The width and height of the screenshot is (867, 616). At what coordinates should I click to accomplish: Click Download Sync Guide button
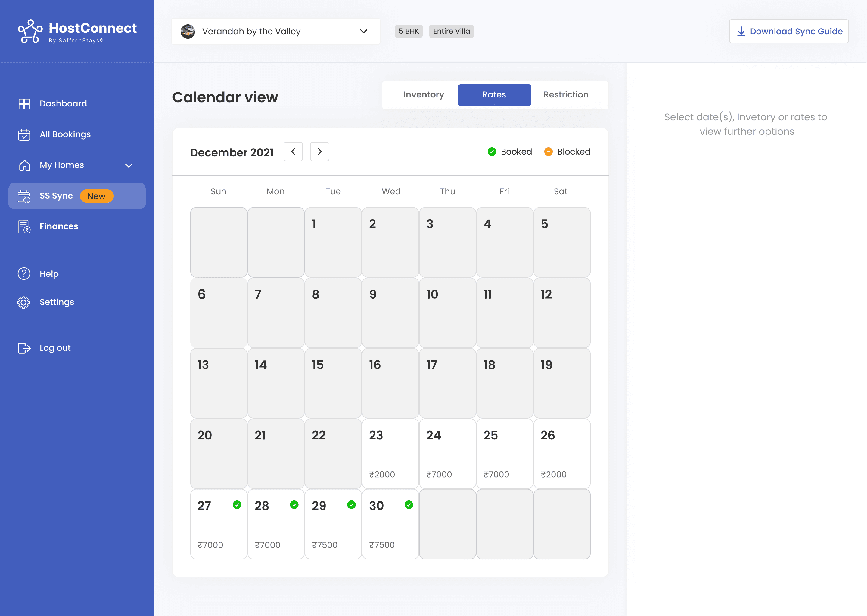coord(788,32)
